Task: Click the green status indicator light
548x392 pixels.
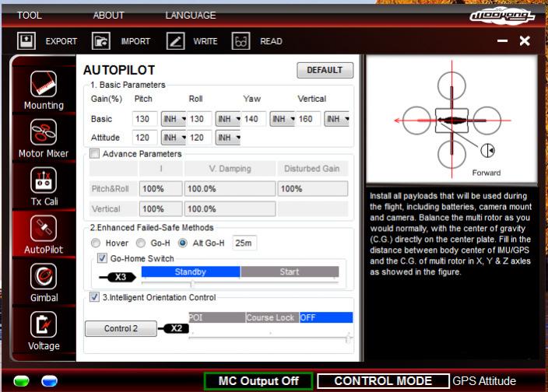Action: tap(21, 381)
